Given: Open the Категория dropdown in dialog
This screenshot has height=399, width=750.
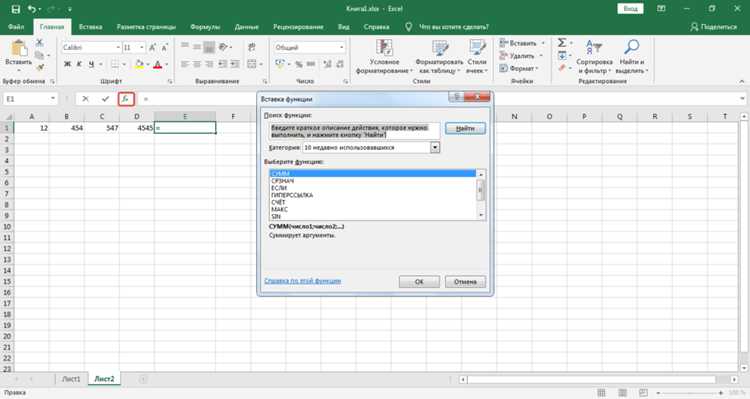Looking at the screenshot, I should (434, 147).
